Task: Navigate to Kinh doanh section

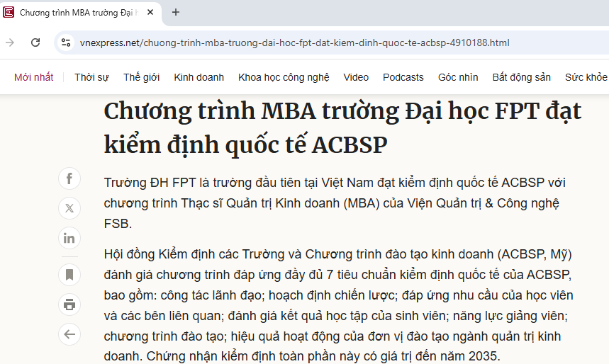Action: point(199,77)
